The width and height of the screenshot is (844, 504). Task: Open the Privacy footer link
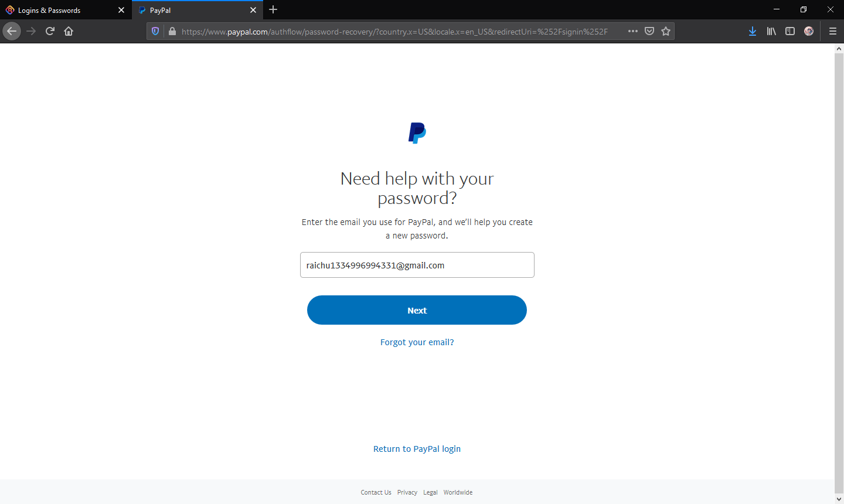[407, 492]
